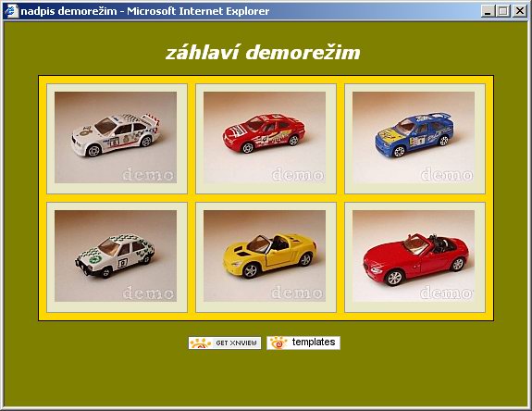Image resolution: width=532 pixels, height=411 pixels.
Task: Open the white car with green checkers
Action: 116,255
